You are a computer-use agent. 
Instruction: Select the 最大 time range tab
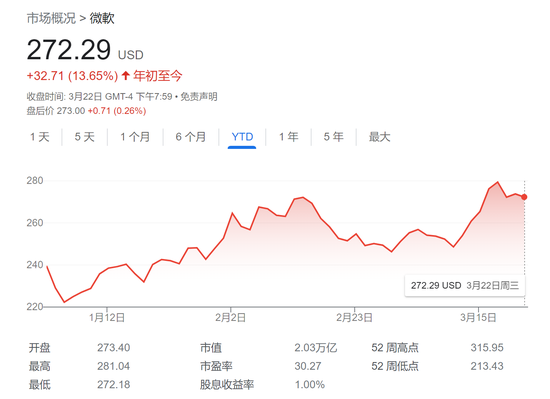[379, 137]
